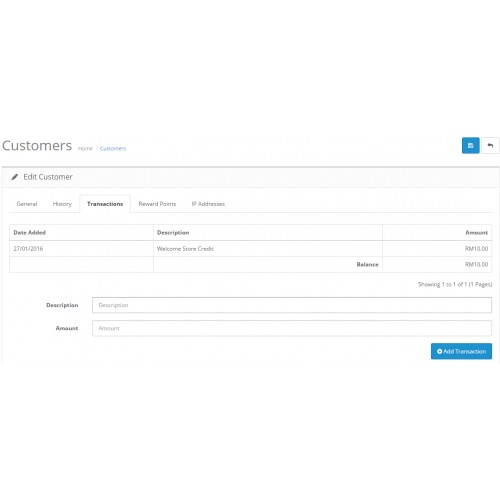Focus the Description input field
Image resolution: width=500 pixels, height=500 pixels.
pyautogui.click(x=292, y=305)
